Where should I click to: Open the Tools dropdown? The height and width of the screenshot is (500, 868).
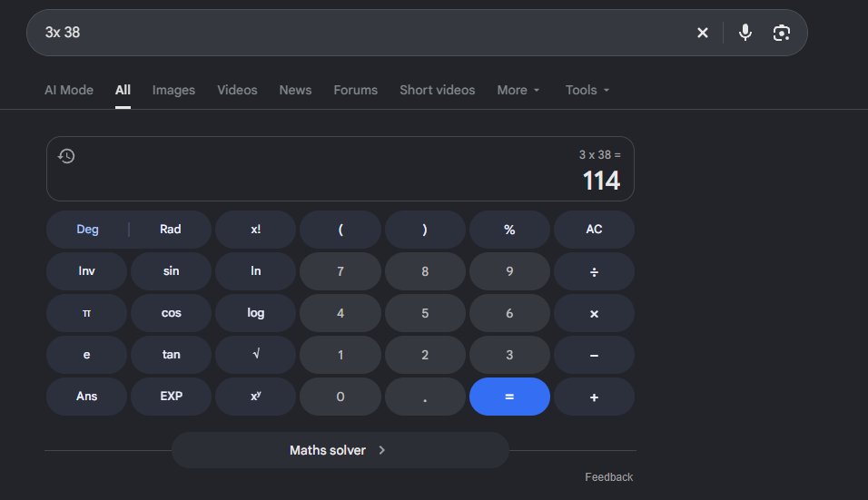click(x=587, y=90)
